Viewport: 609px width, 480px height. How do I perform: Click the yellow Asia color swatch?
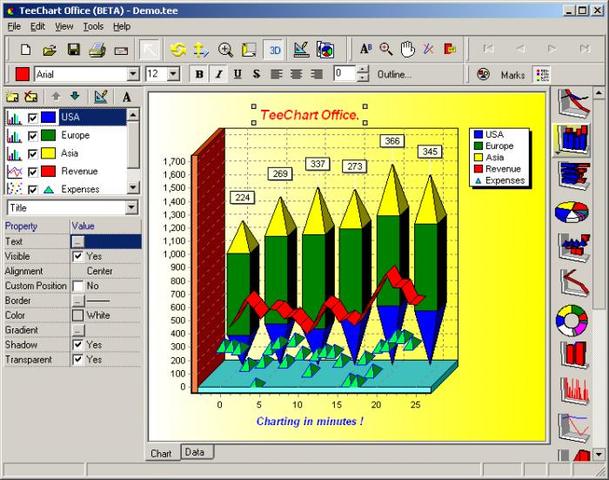pyautogui.click(x=49, y=153)
